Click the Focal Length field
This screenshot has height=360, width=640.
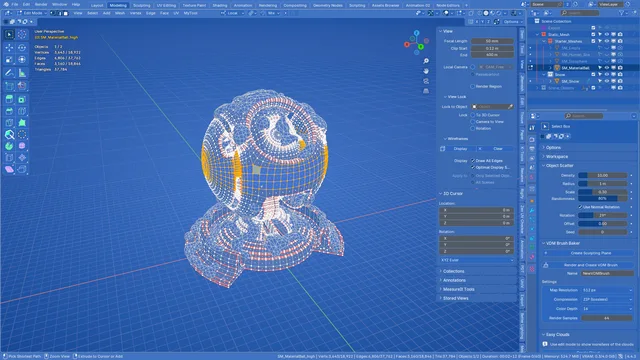click(492, 41)
